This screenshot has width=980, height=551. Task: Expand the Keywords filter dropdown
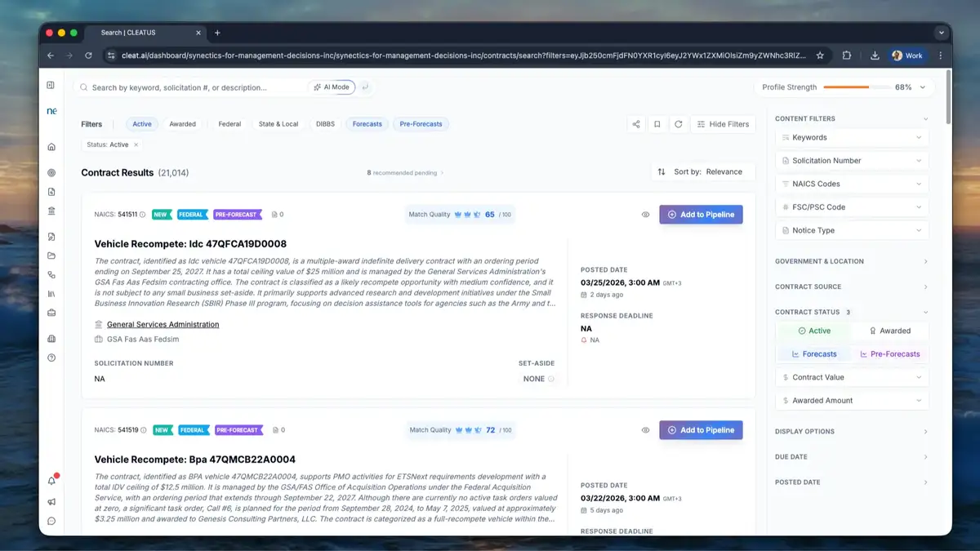[852, 138]
